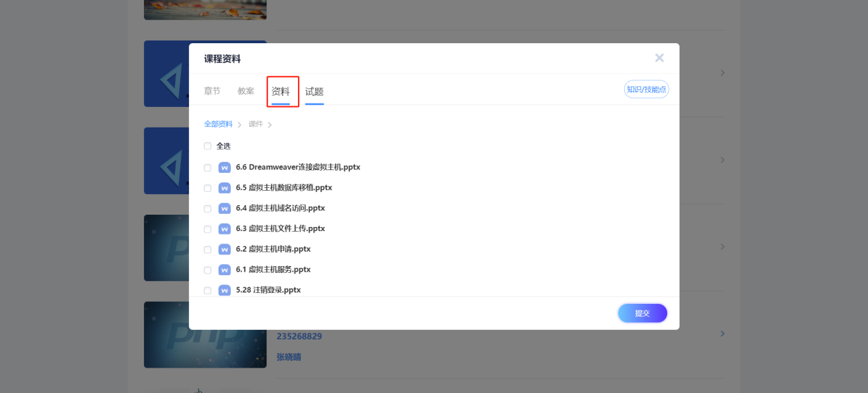Go back to 全部资料 breadcrumb link

[x=218, y=124]
